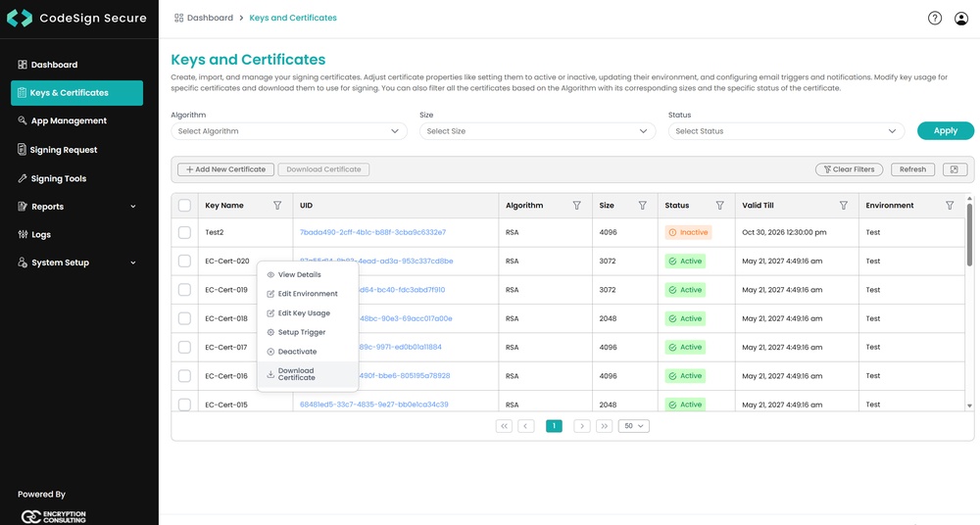Go to last page of results
Image resolution: width=980 pixels, height=525 pixels.
click(x=604, y=426)
